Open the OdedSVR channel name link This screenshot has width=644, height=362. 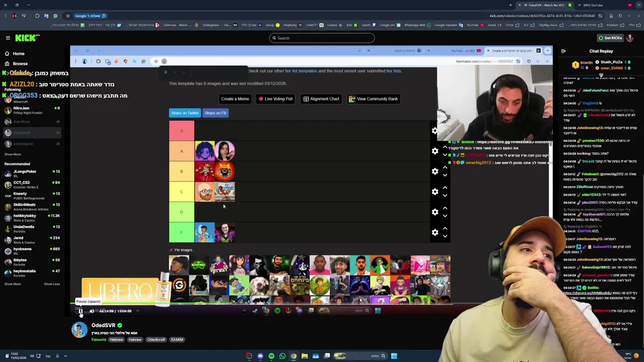point(103,325)
